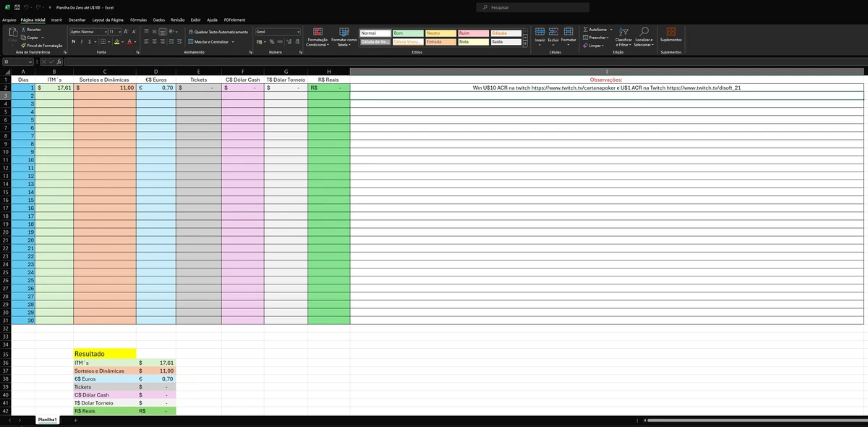The height and width of the screenshot is (427, 868).
Task: Click the yellow fill color button
Action: tap(116, 41)
